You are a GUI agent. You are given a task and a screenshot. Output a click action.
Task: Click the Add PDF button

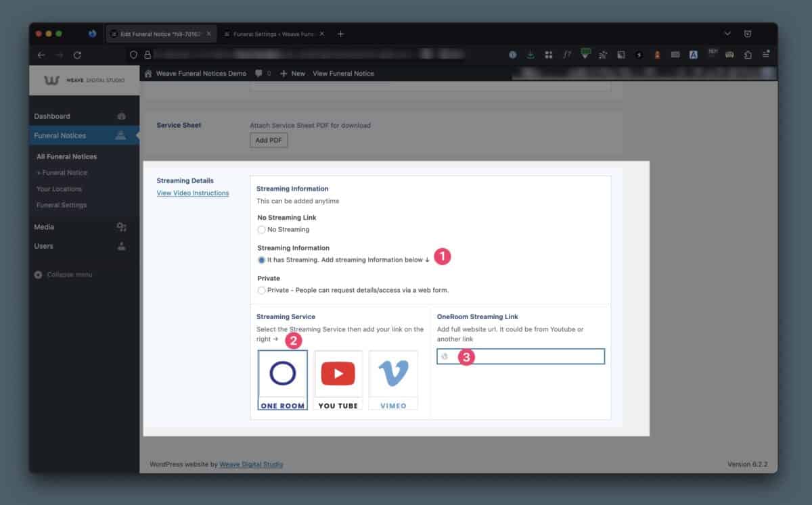click(x=269, y=140)
